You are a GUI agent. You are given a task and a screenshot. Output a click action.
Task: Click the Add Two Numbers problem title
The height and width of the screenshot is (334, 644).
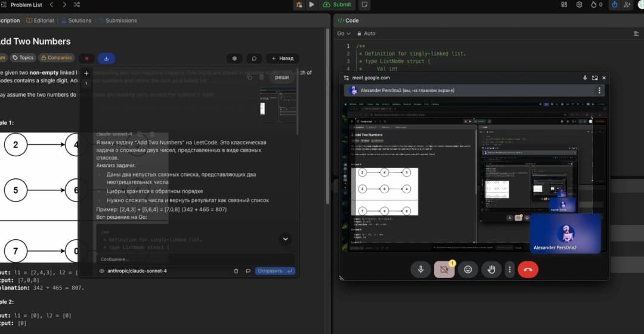(35, 42)
